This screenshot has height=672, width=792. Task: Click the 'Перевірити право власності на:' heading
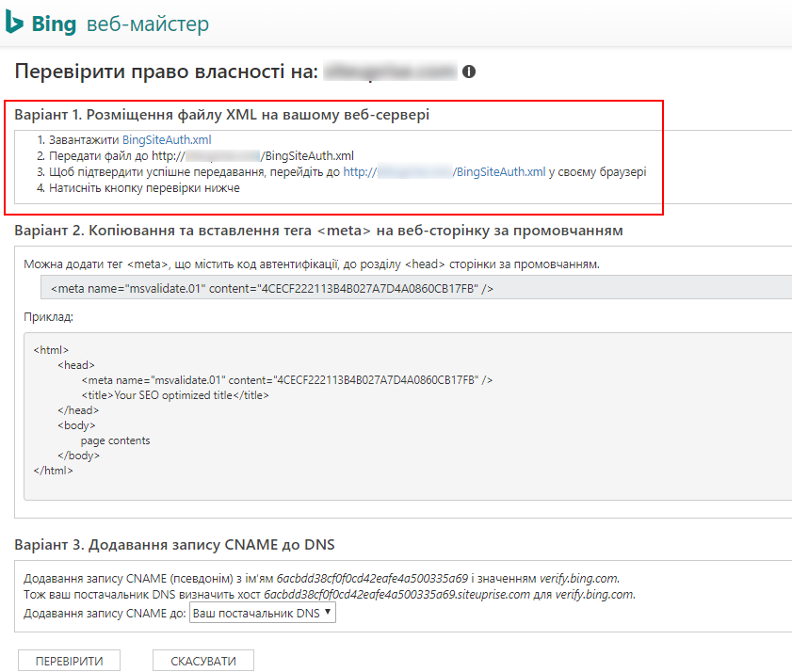pyautogui.click(x=166, y=72)
